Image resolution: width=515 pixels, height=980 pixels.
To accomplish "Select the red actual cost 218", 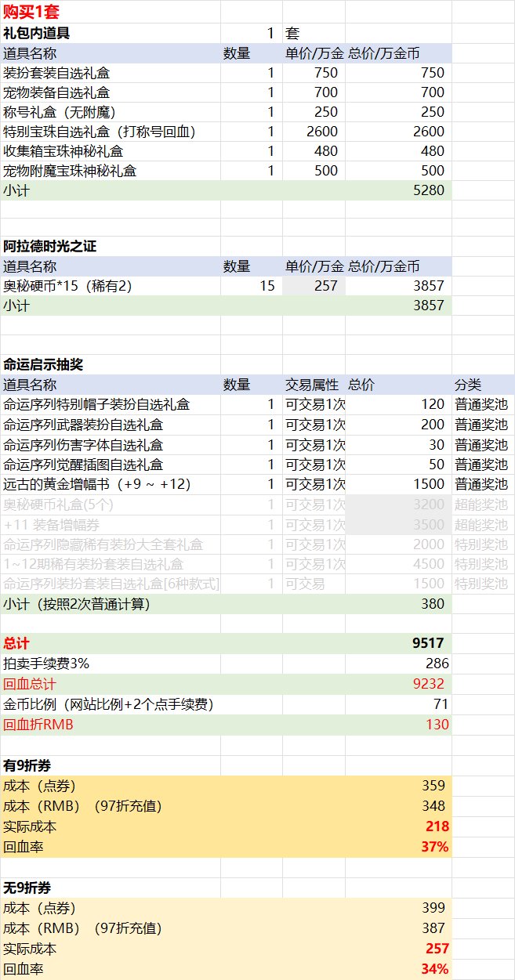I will pyautogui.click(x=437, y=826).
